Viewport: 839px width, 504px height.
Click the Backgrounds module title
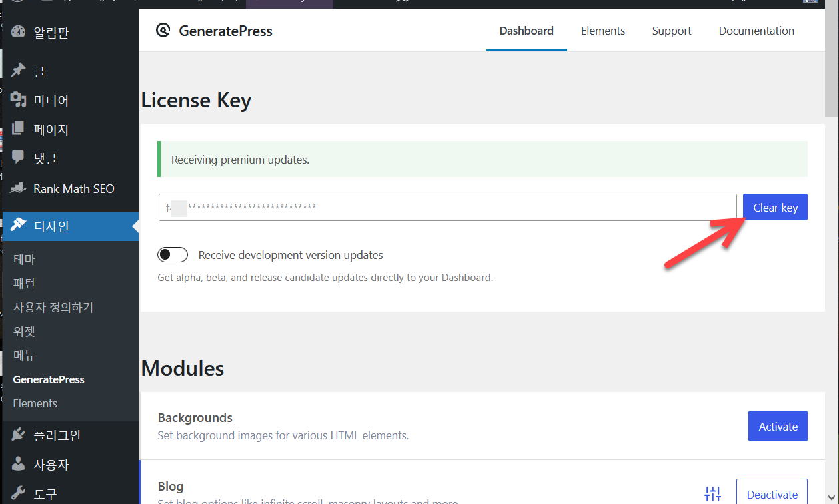click(195, 417)
